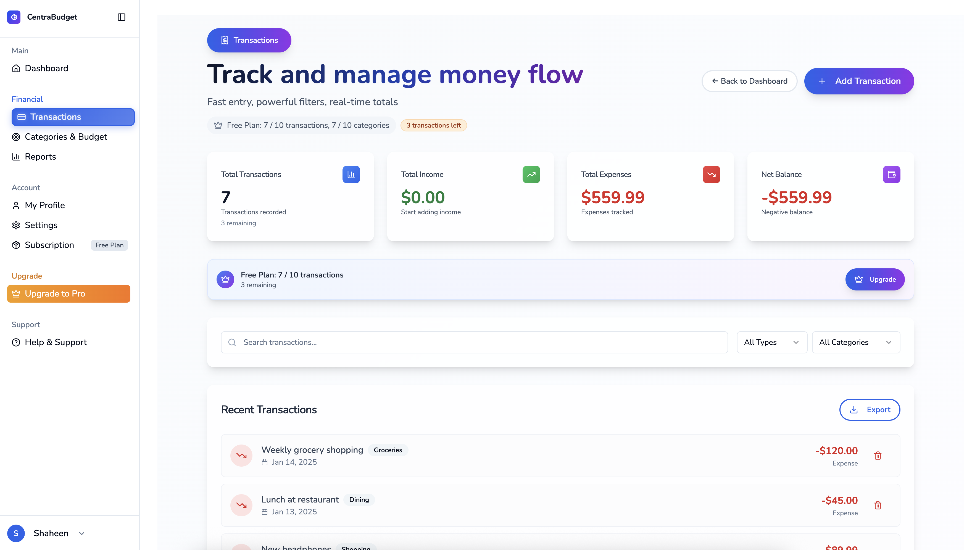The image size is (980, 550).
Task: Collapse the sidebar using the panel toggle icon
Action: click(121, 17)
